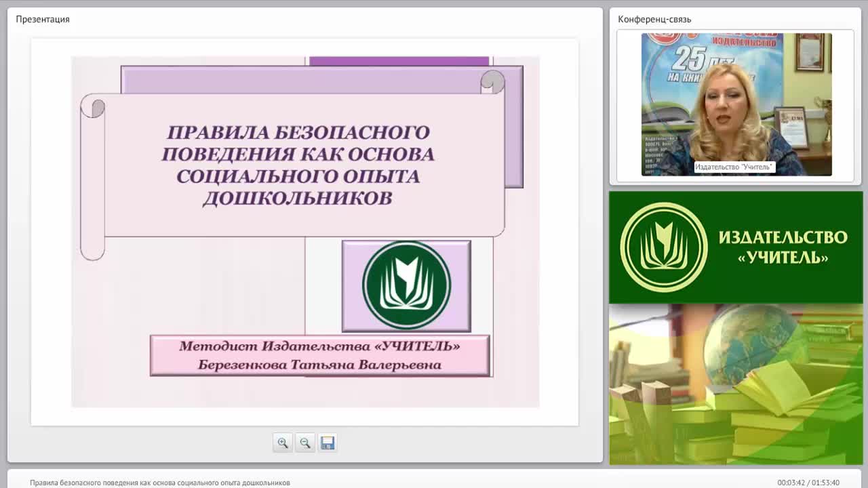Click the webinar title in the bottom bar

(160, 483)
